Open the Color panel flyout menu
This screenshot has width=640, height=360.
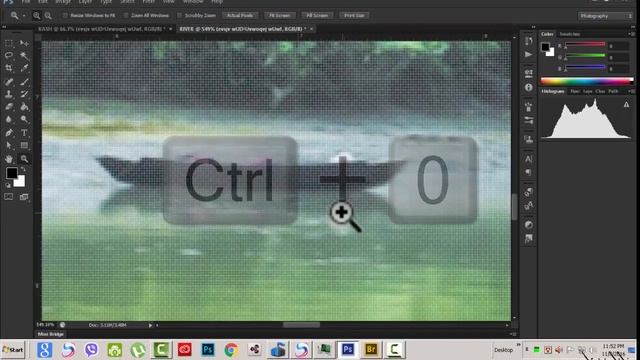[631, 34]
